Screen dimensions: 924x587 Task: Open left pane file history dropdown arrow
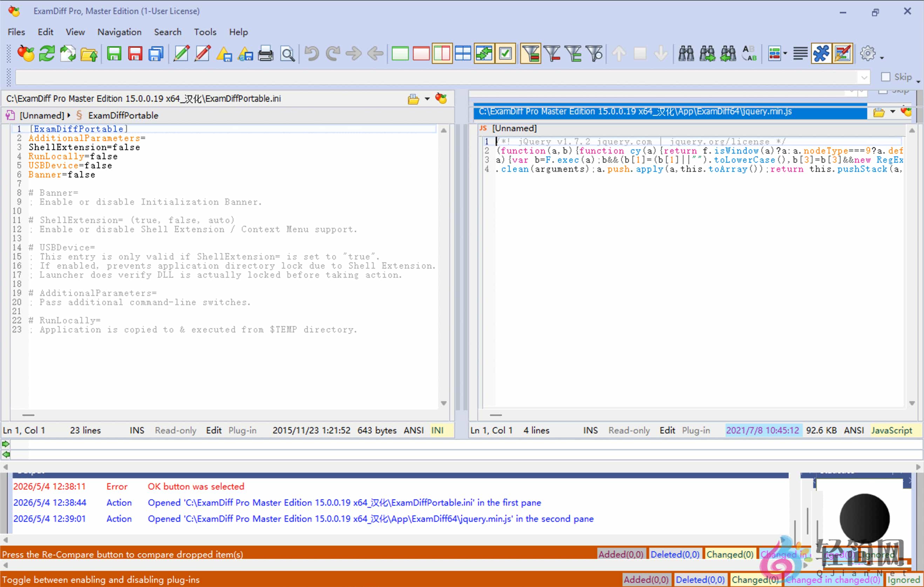[427, 99]
